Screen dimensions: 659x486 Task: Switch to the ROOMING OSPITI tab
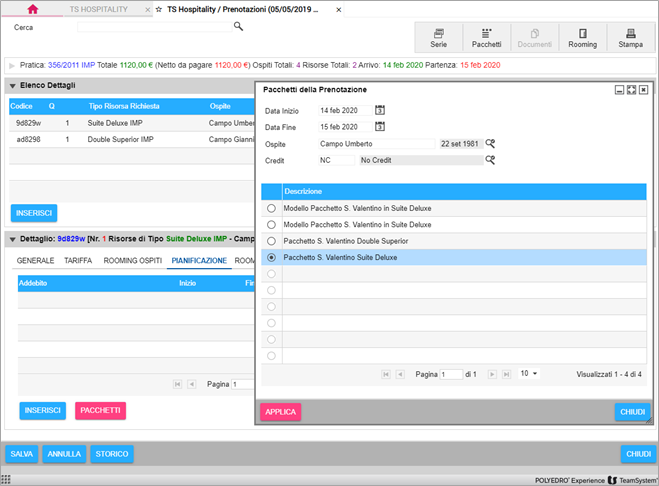coord(133,261)
